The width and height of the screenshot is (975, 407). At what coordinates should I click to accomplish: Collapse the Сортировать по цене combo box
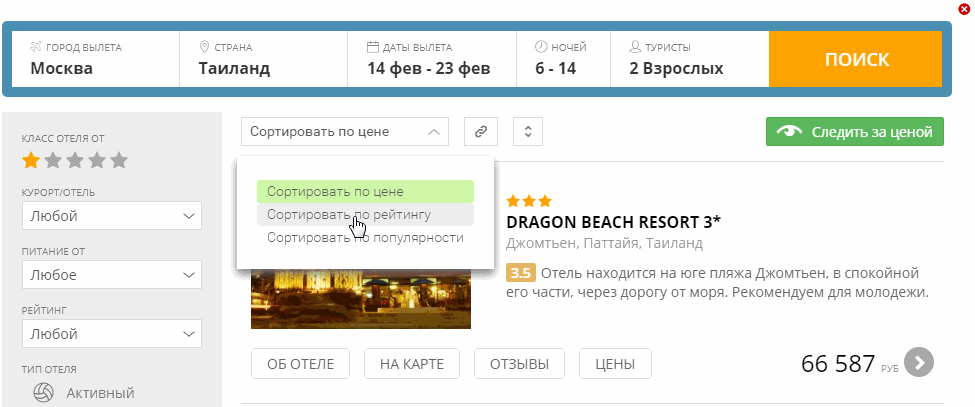pyautogui.click(x=345, y=131)
